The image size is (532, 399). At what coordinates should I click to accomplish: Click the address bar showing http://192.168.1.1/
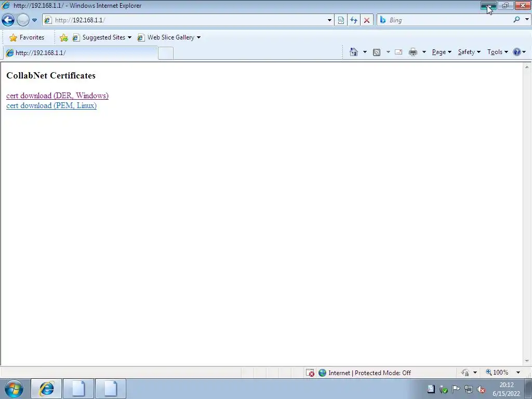(x=183, y=20)
